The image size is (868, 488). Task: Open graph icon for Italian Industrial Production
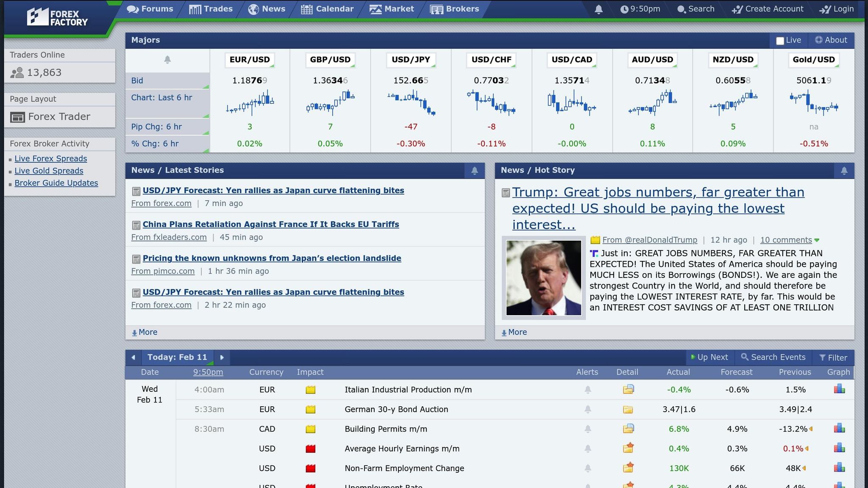pos(839,389)
